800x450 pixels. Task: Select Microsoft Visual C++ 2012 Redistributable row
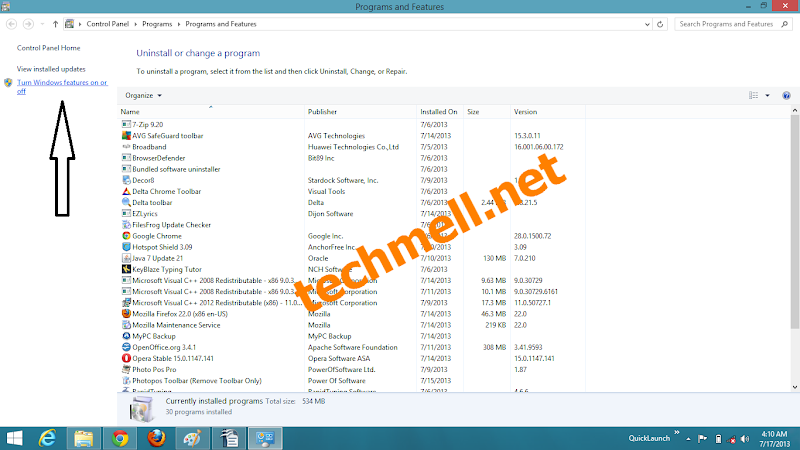click(x=352, y=303)
